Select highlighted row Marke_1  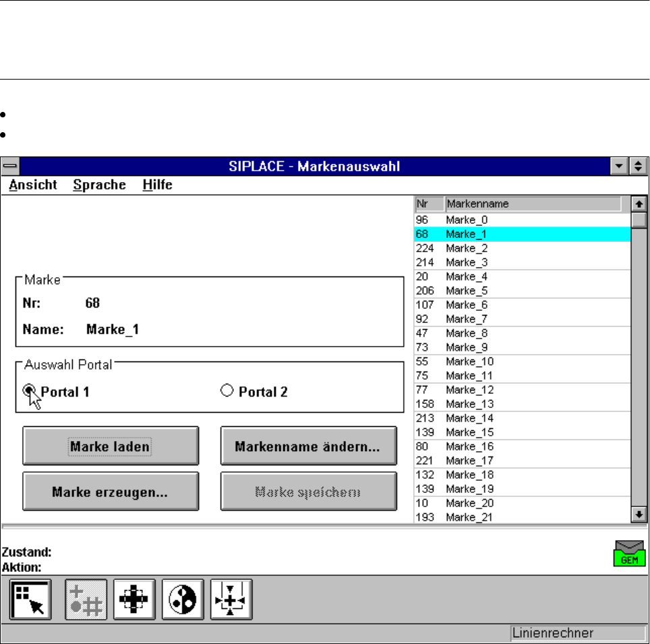(523, 234)
